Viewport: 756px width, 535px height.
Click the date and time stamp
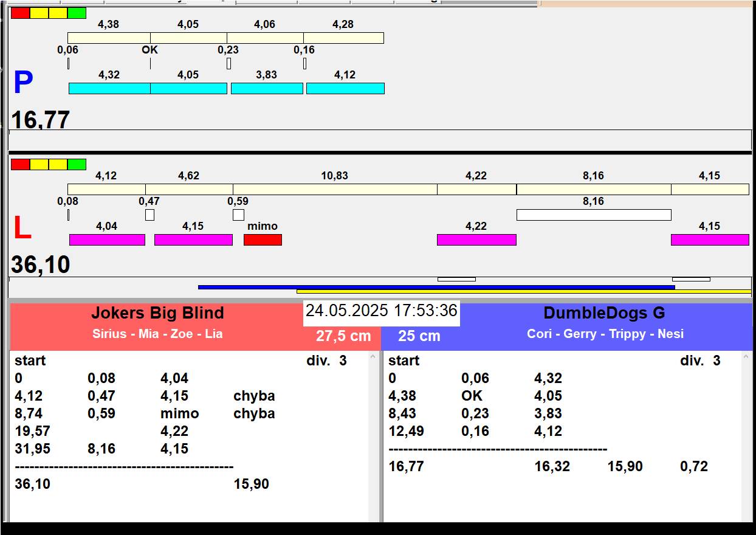(x=381, y=311)
